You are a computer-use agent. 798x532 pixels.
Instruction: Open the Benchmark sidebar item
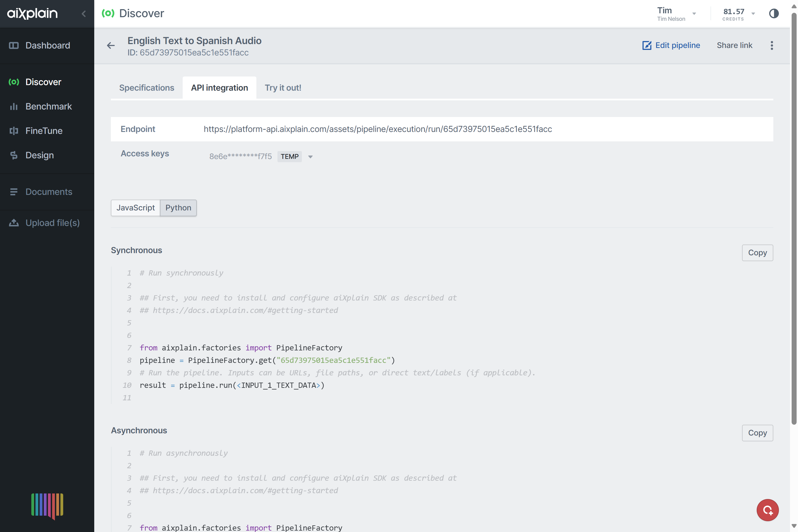[x=47, y=106]
